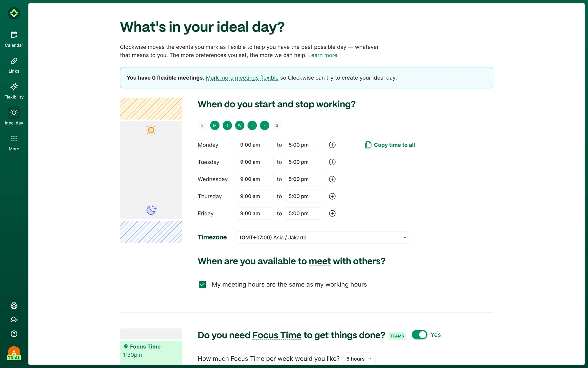Follow the Mark more meetings flexible link

(242, 78)
